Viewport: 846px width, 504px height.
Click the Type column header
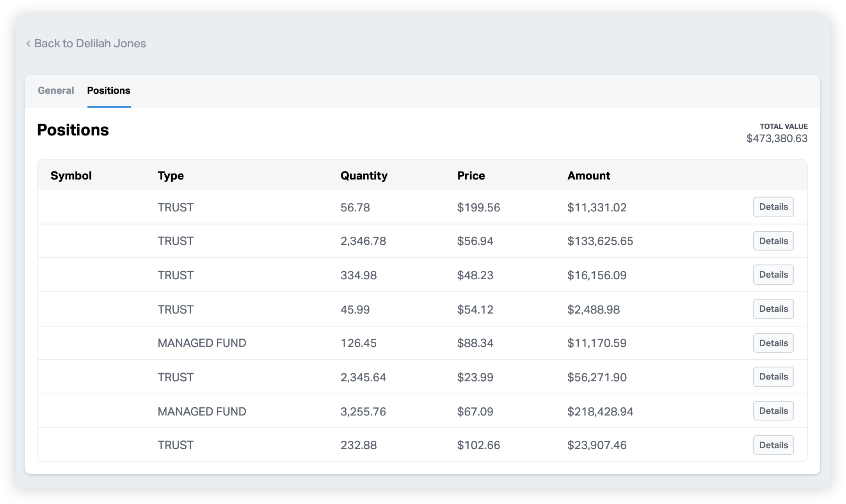[x=171, y=176]
